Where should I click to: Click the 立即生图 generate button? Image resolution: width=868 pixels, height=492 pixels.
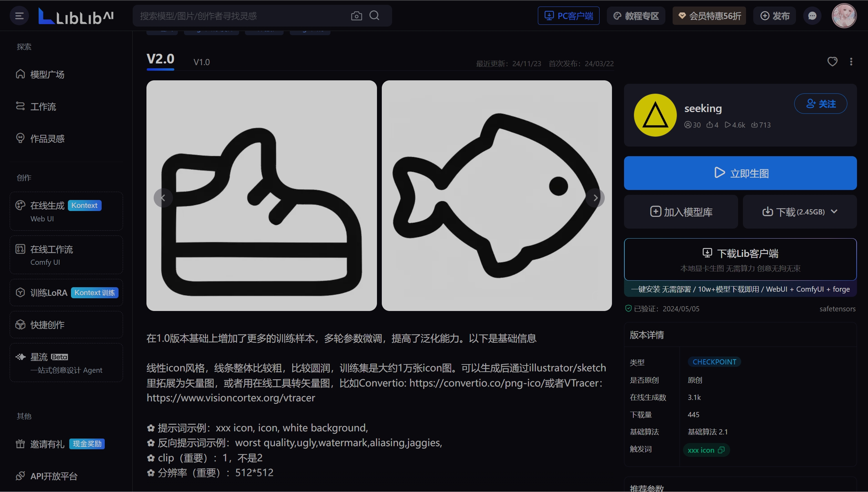[740, 173]
